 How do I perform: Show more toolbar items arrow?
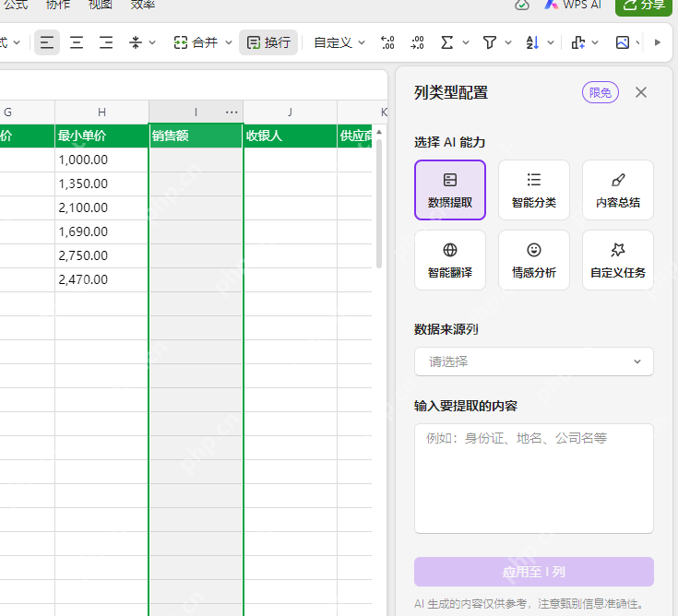pyautogui.click(x=658, y=42)
